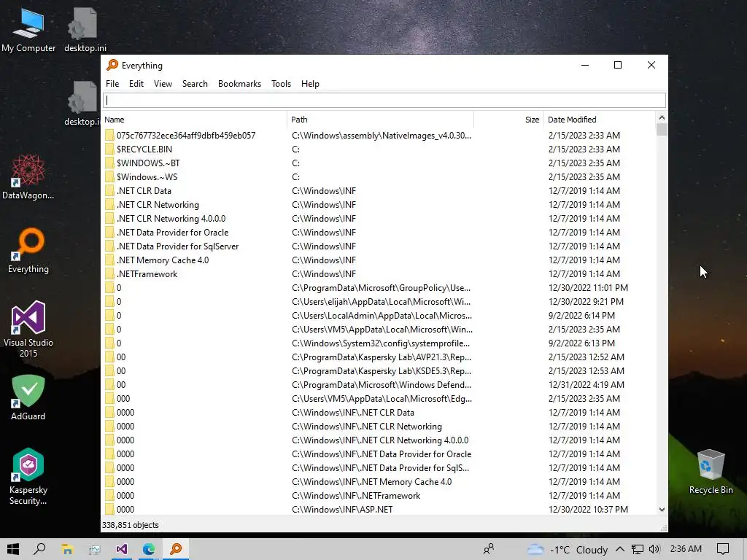Viewport: 747px width, 560px height.
Task: Select Visual Studio 2015 desktop shortcut
Action: pos(28,329)
